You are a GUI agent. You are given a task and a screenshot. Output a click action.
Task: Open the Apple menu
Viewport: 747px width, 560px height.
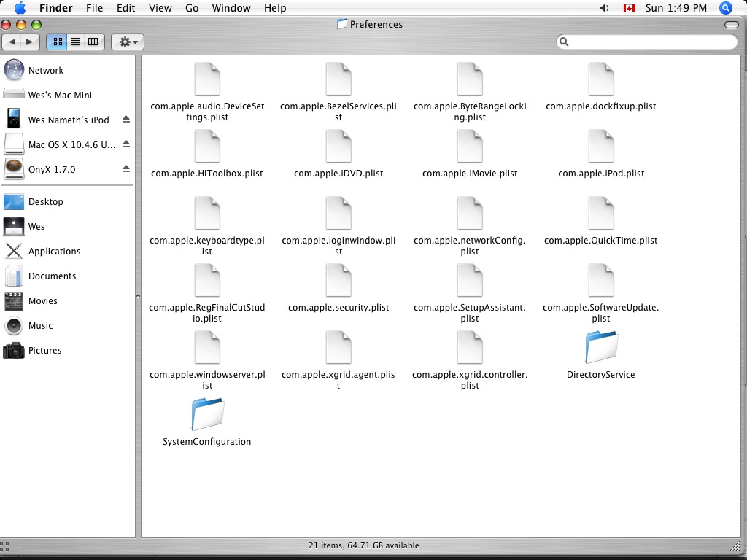coord(20,7)
